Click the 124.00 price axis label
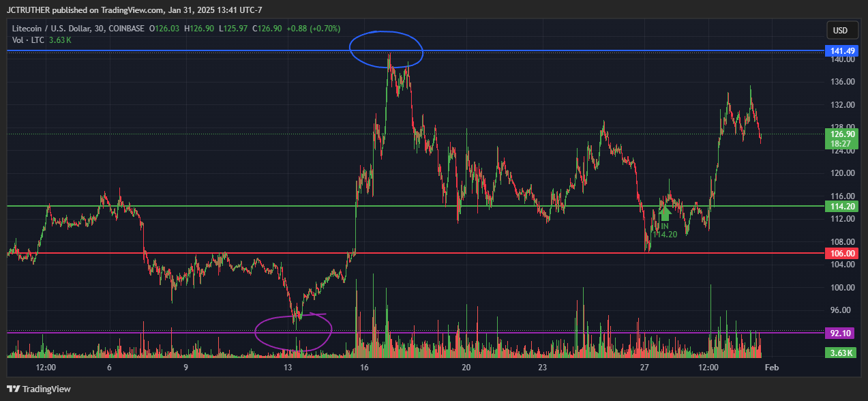The height and width of the screenshot is (401, 868). point(841,150)
